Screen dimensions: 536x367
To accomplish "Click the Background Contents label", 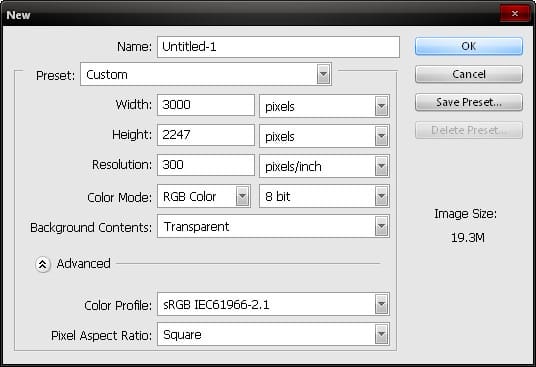I will click(x=91, y=228).
